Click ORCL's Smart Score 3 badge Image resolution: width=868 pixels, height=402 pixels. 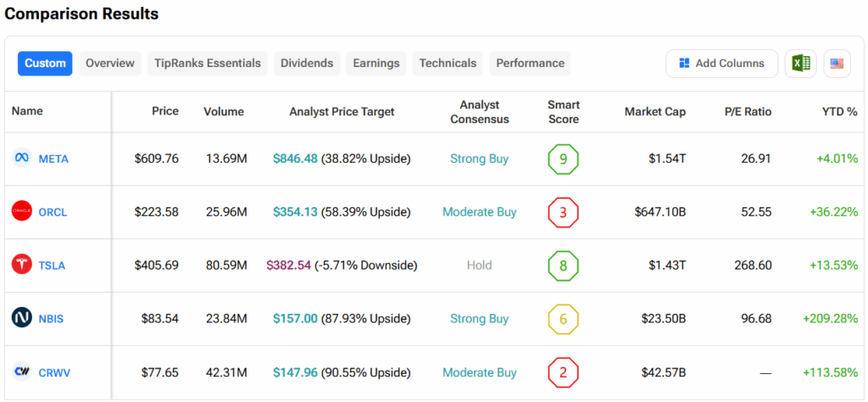[x=564, y=212]
